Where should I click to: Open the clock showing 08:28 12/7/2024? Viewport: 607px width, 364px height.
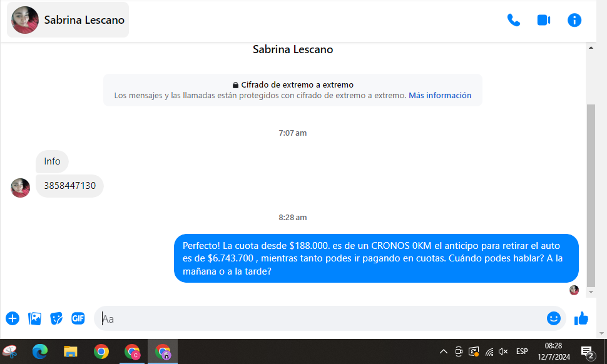(x=554, y=351)
